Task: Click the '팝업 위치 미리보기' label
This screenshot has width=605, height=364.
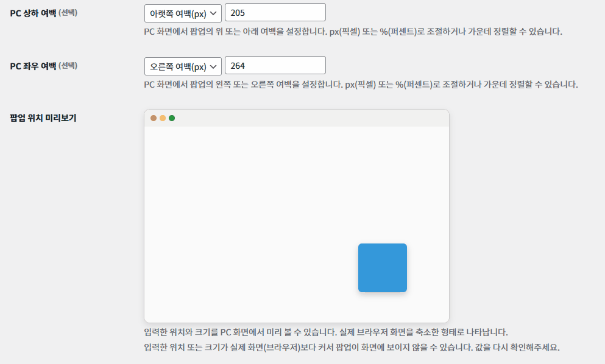Action: click(x=43, y=118)
